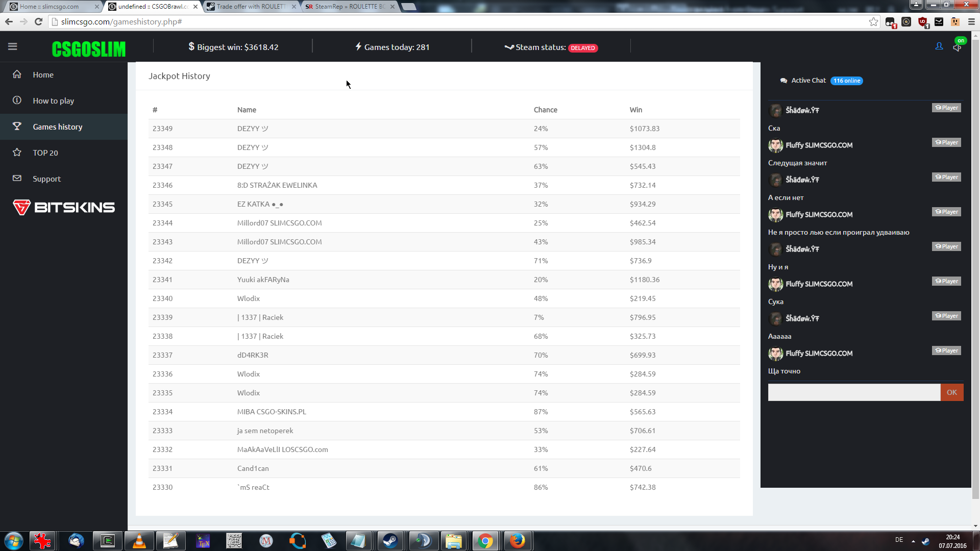Open the Chrome menu button
980x551 pixels.
971,22
